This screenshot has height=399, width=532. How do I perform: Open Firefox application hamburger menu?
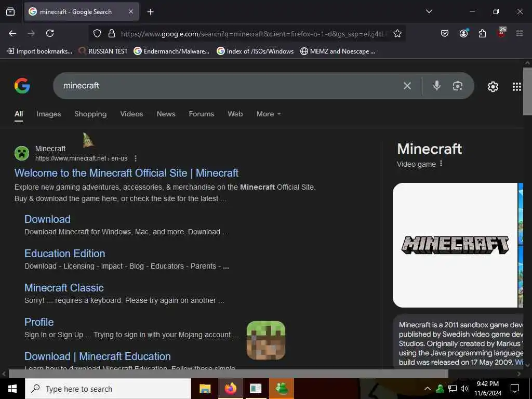coord(519,33)
